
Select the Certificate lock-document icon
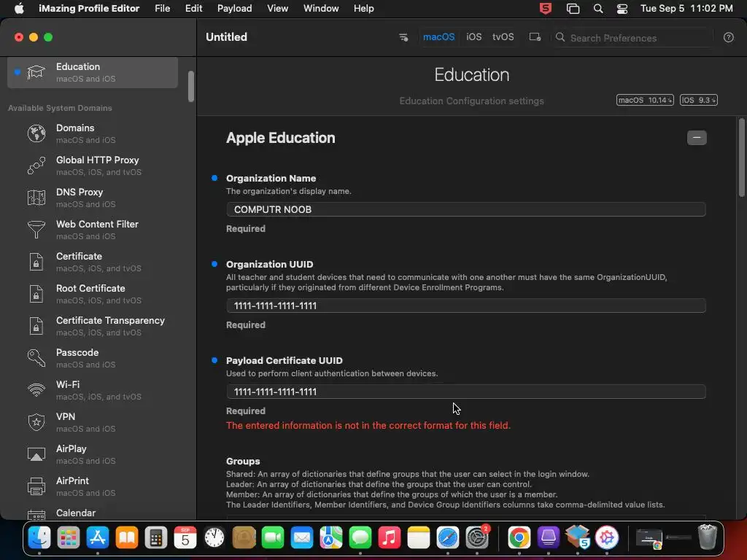[x=36, y=262]
